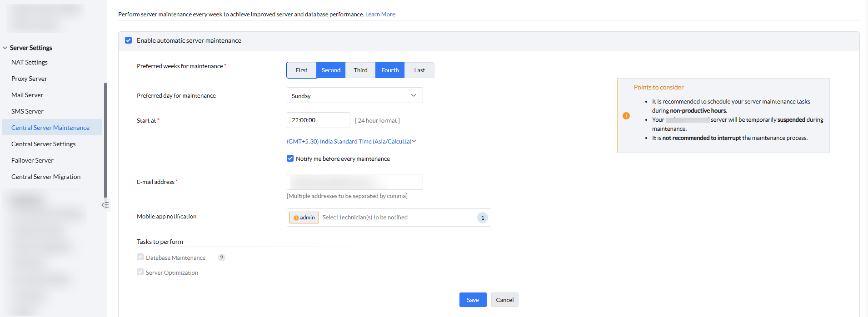
Task: Open the Learn More link
Action: coord(380,15)
